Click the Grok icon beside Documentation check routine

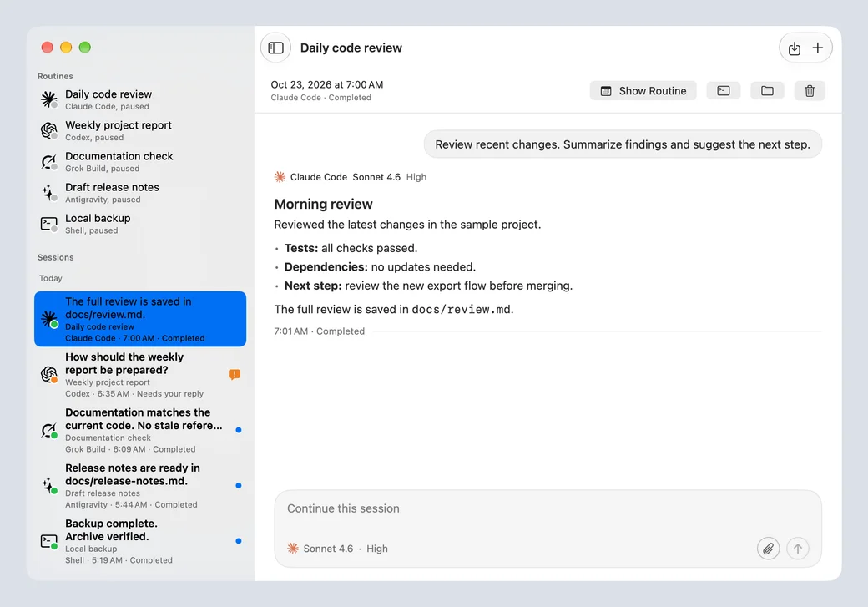[x=48, y=162]
